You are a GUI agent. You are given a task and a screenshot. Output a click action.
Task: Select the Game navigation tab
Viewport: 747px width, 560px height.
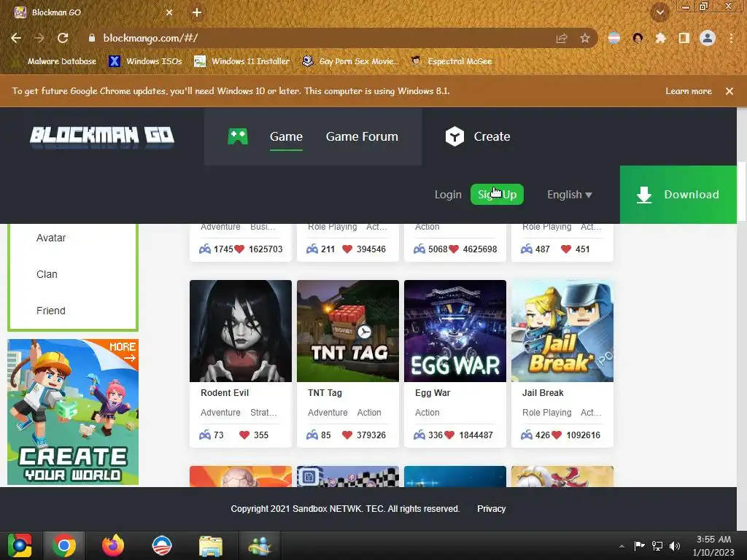pos(286,136)
